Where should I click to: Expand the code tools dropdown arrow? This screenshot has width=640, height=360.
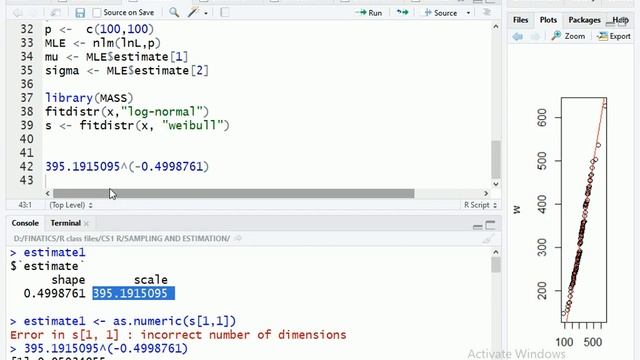(x=206, y=13)
